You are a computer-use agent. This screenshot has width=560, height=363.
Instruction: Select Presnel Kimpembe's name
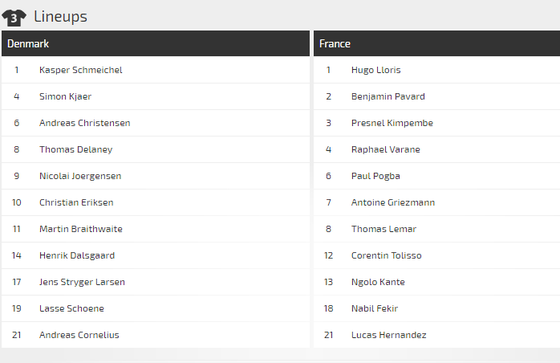392,123
